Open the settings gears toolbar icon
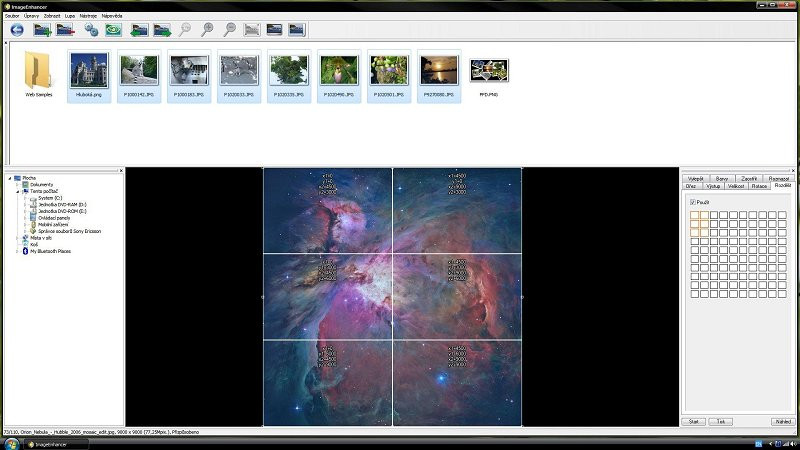800x450 pixels. [x=91, y=30]
